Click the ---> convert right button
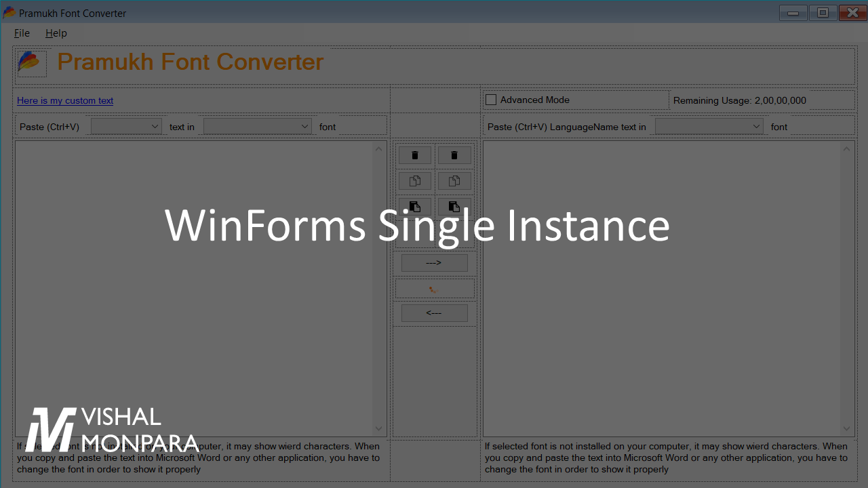Image resolution: width=868 pixels, height=488 pixels. click(435, 262)
